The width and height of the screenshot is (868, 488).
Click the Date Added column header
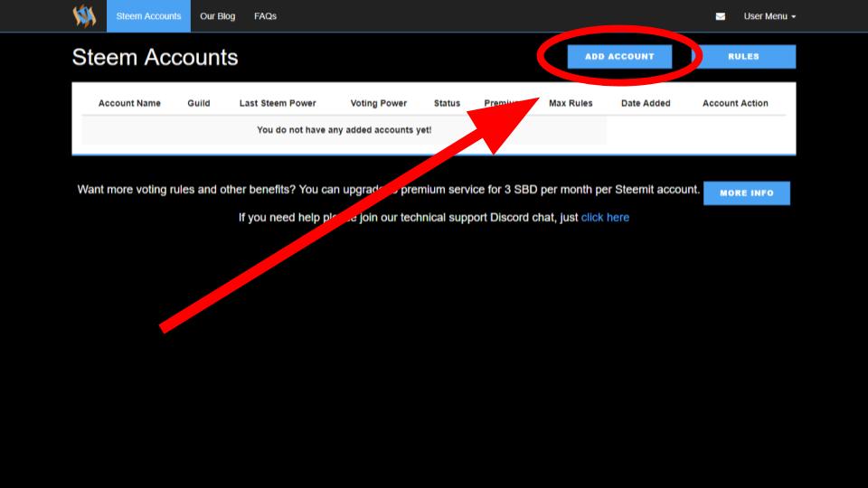click(646, 103)
